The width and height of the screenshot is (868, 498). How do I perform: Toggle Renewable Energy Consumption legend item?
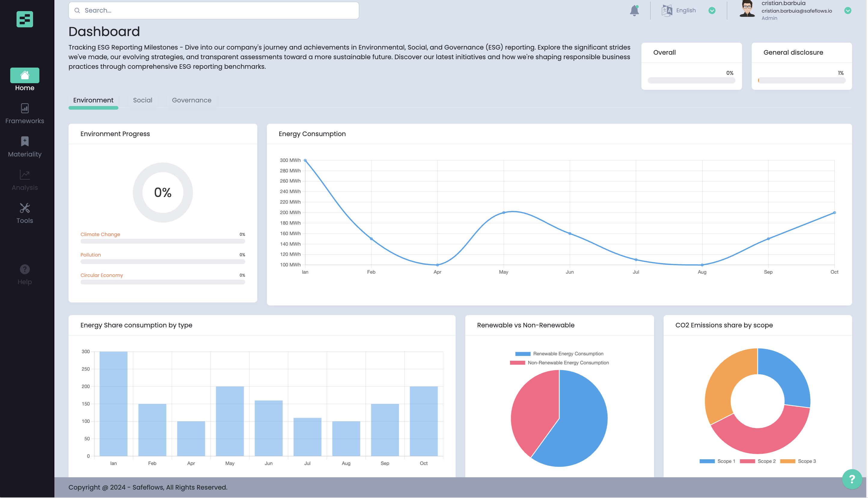(559, 354)
